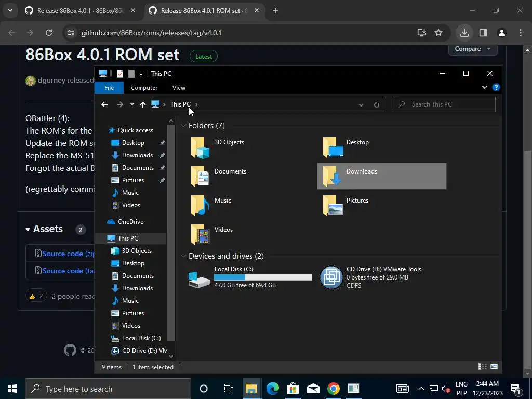Open pinned Documents under Quick access

pos(138,168)
